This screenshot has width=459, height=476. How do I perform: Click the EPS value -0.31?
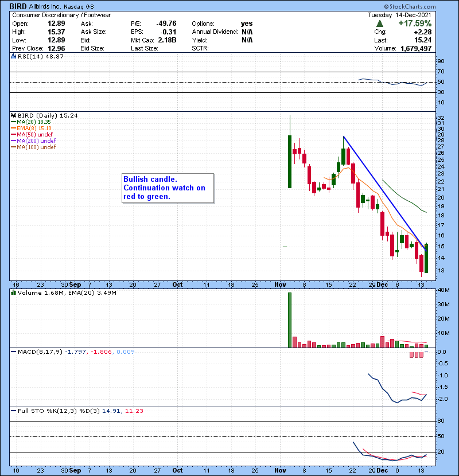[x=168, y=32]
